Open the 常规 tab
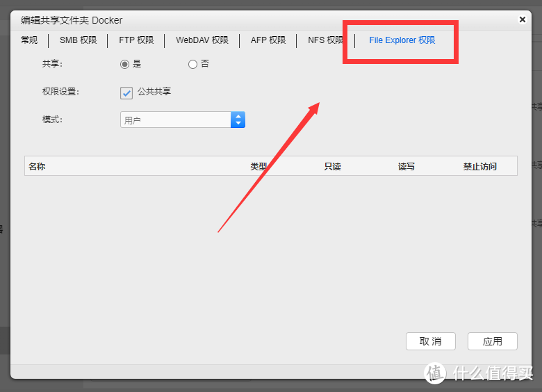 [x=29, y=40]
